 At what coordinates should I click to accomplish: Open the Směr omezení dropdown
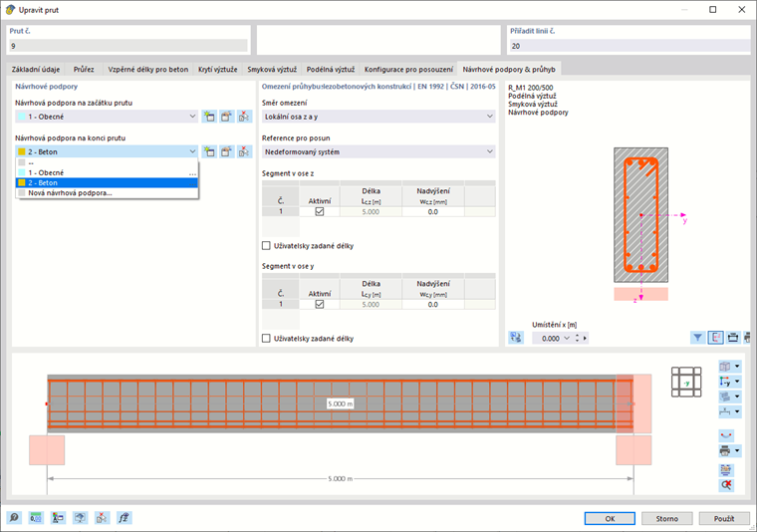point(489,117)
